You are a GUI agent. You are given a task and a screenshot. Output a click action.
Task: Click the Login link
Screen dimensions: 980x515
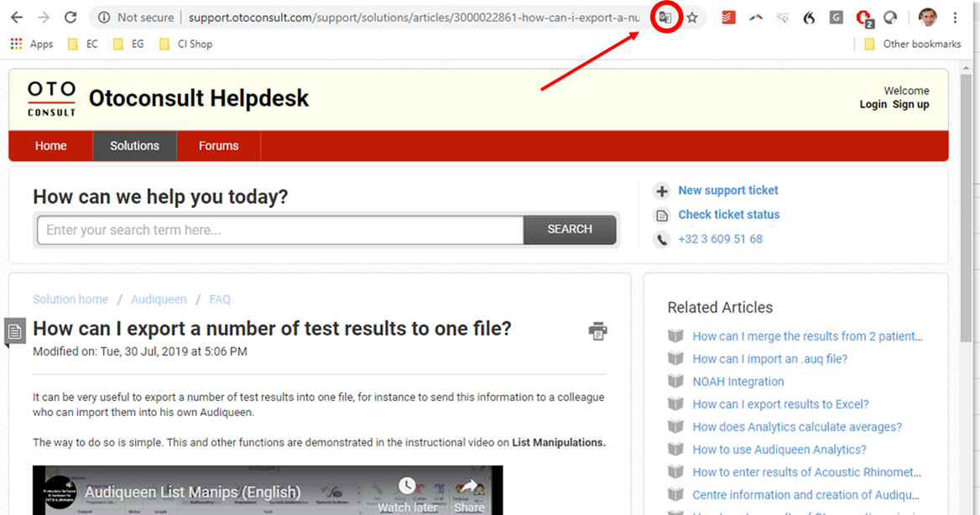pyautogui.click(x=873, y=104)
